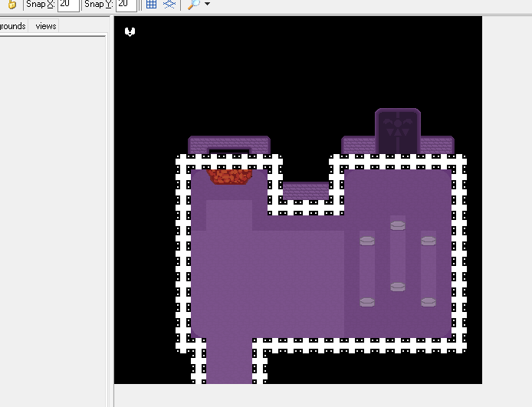Select the upper pillar in the left column

click(x=367, y=241)
